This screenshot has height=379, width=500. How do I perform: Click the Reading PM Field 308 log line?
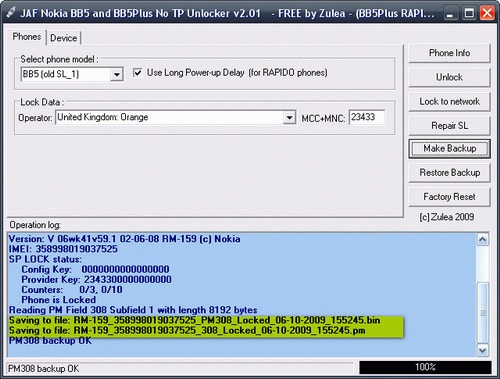133,310
